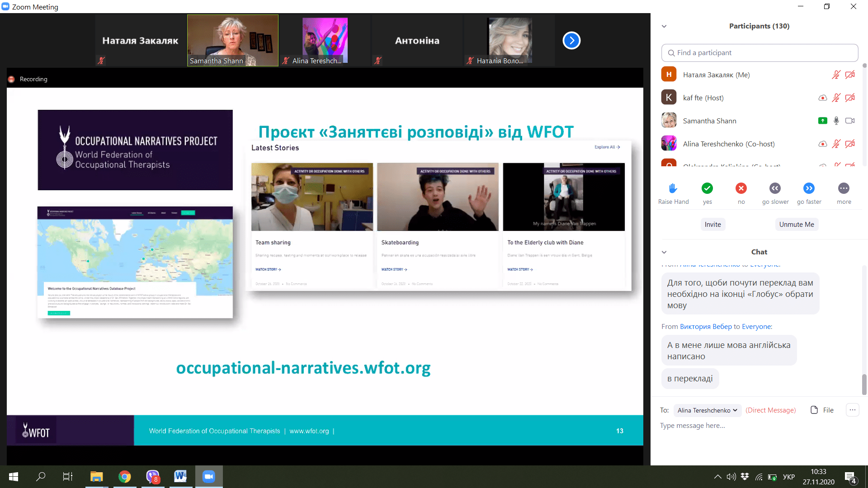The height and width of the screenshot is (488, 868).
Task: Show next participant thumbnails with blue arrow
Action: pyautogui.click(x=571, y=41)
